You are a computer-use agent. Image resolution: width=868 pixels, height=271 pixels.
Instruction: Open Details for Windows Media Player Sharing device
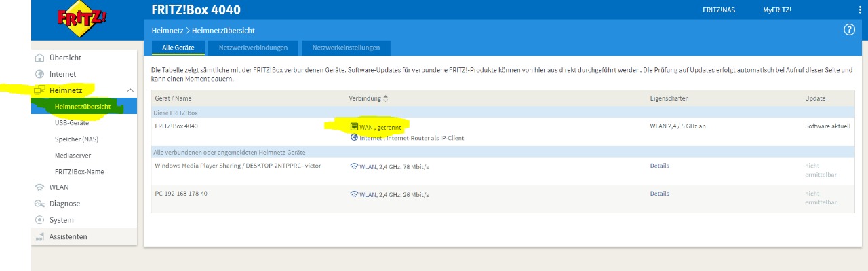click(x=659, y=166)
